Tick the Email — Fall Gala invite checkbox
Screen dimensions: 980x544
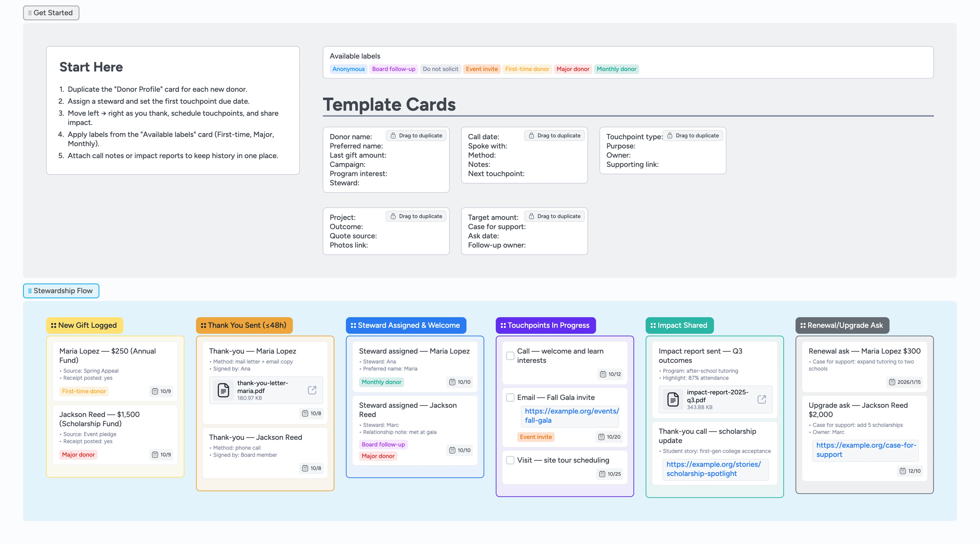pos(510,397)
